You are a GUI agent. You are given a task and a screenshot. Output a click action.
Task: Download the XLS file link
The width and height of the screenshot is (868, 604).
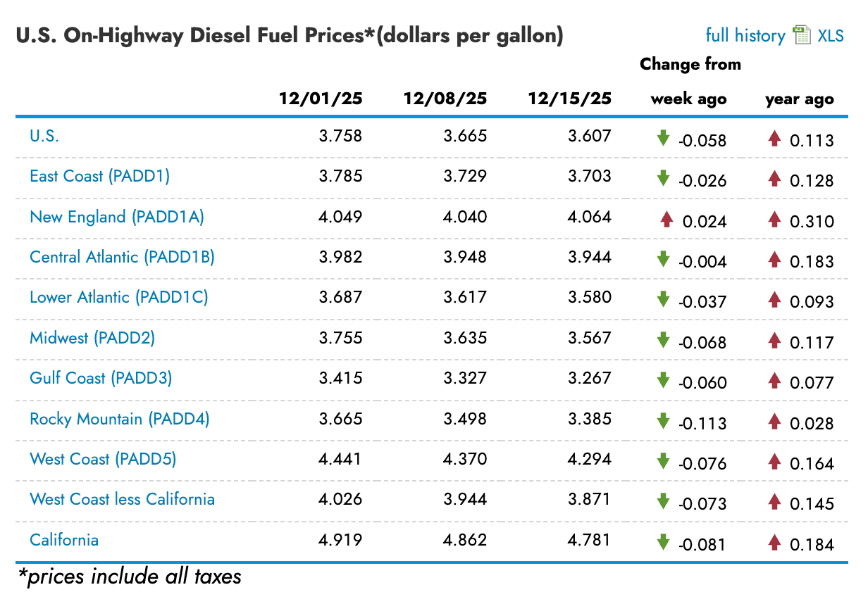pos(831,36)
